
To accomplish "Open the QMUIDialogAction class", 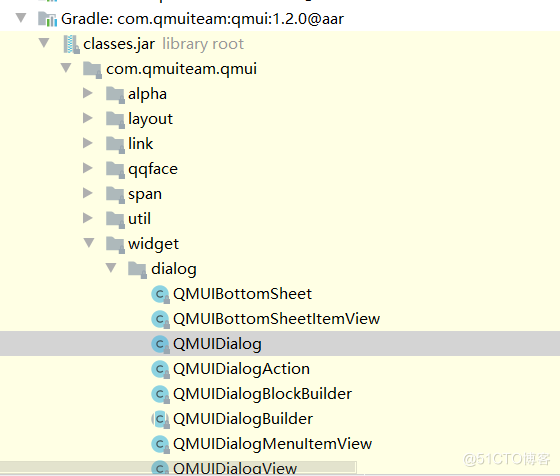I will [241, 369].
